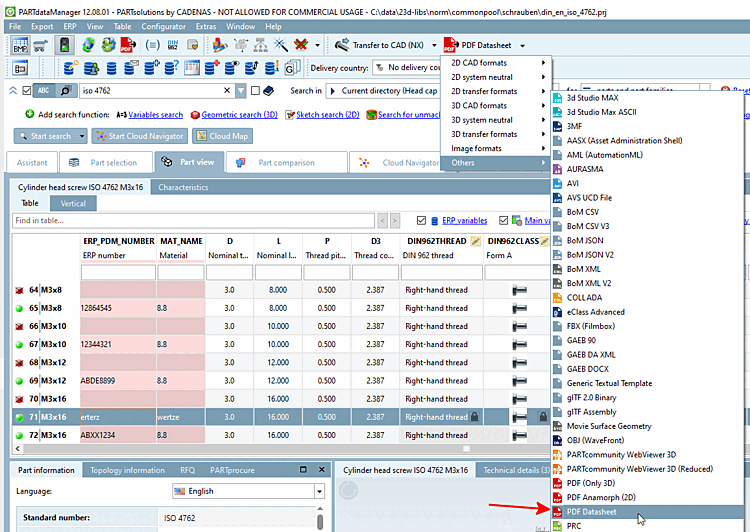Click the edit pencil on DIN962THREAD column
The width and height of the screenshot is (750, 532).
[476, 241]
